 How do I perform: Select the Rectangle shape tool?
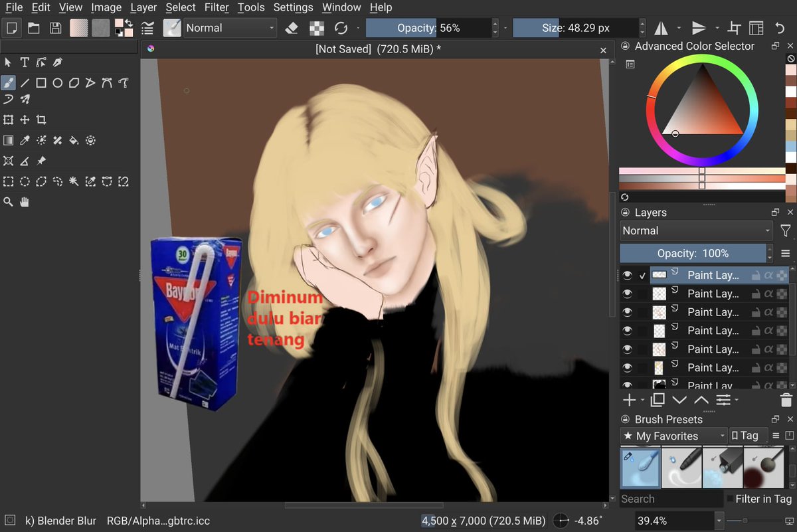coord(41,83)
